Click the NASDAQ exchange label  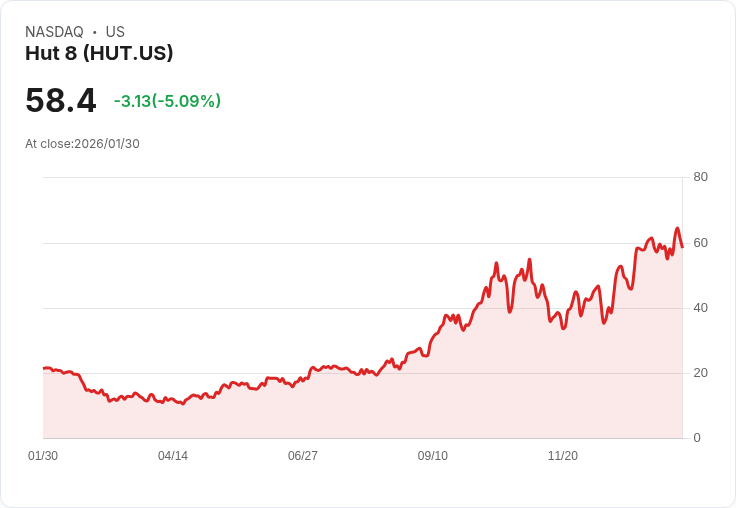[54, 32]
